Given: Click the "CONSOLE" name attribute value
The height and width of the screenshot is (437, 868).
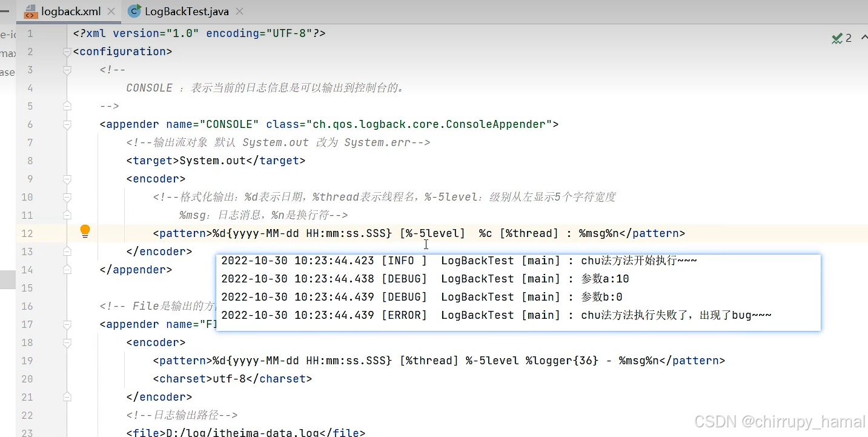Looking at the screenshot, I should pos(229,124).
